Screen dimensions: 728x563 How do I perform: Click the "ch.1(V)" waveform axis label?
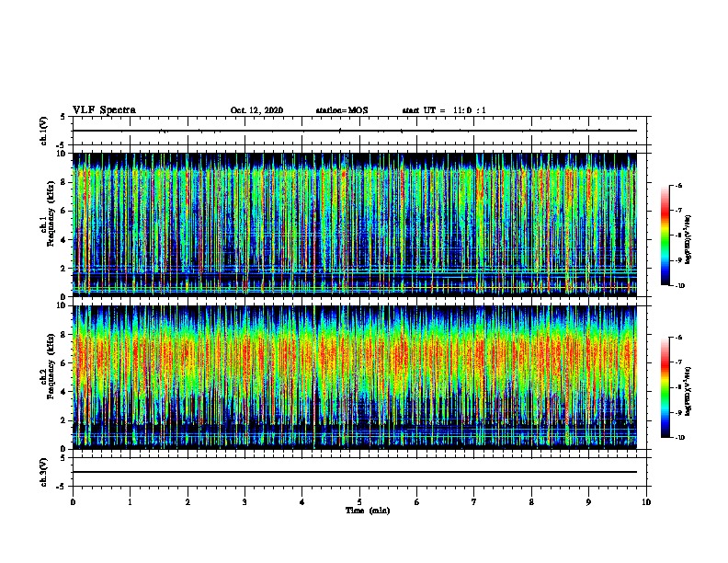click(44, 131)
